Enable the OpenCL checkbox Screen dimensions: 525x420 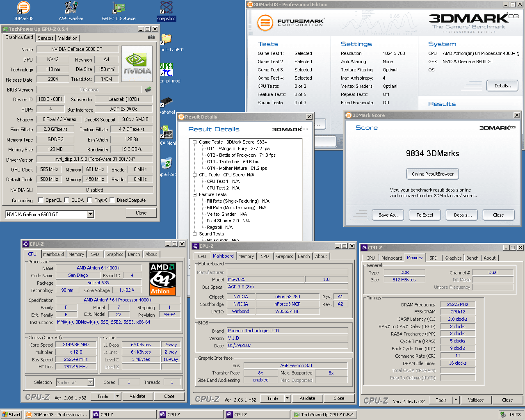click(41, 200)
